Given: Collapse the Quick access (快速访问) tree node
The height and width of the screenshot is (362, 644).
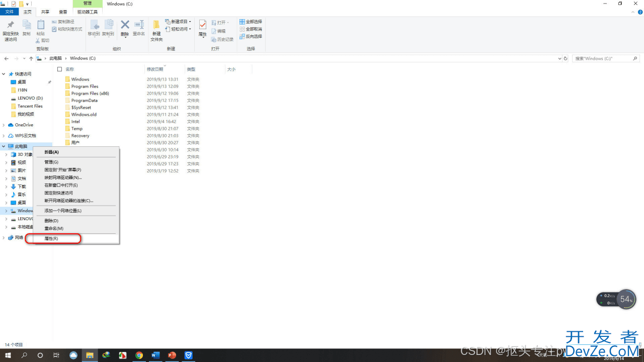Looking at the screenshot, I should click(4, 74).
